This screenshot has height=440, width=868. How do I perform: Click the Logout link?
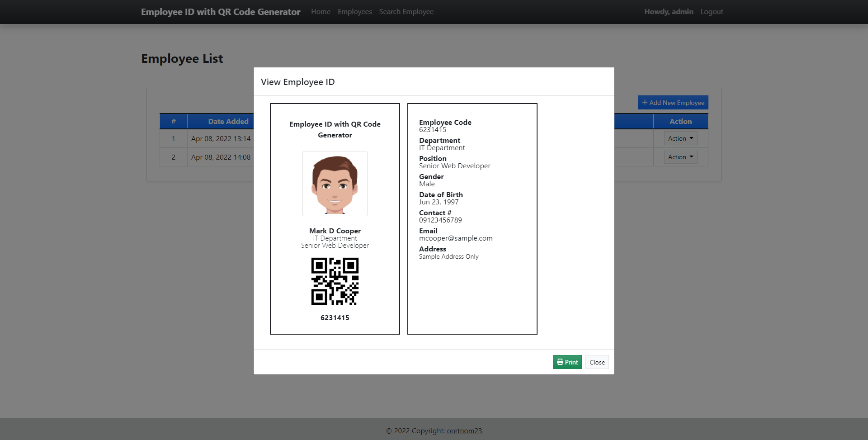point(712,12)
